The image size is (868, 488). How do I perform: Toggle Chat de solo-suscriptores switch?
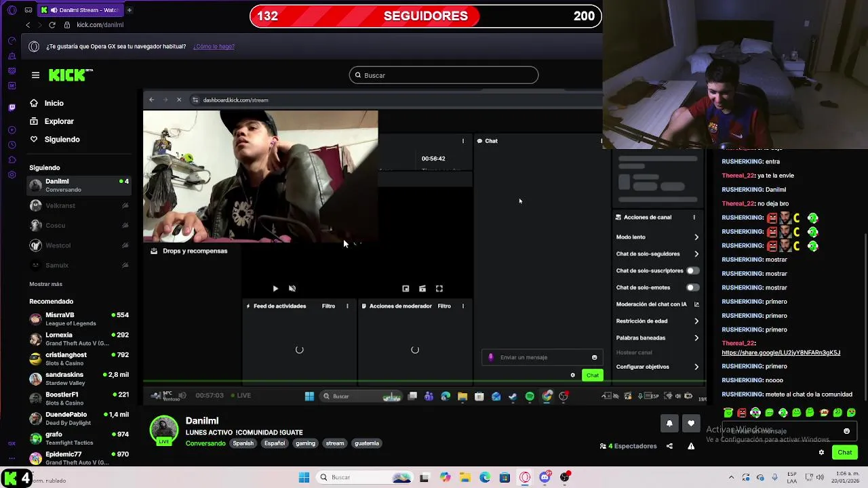[x=692, y=270]
